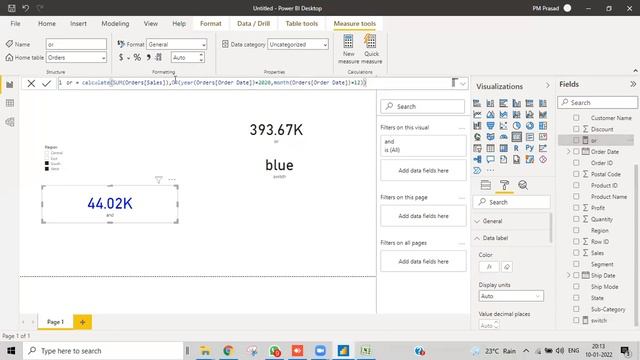This screenshot has width=640, height=360.
Task: Select the treemap visual
Action: tap(543, 126)
